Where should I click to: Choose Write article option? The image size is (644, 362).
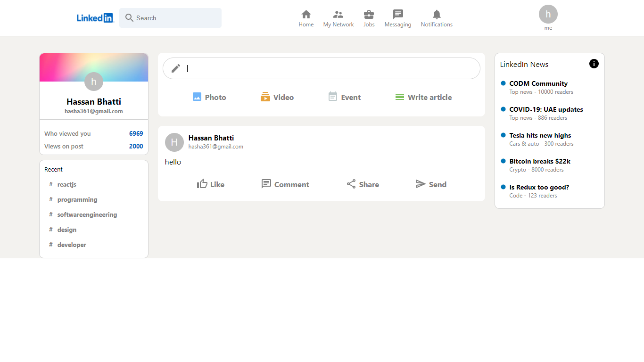point(423,97)
